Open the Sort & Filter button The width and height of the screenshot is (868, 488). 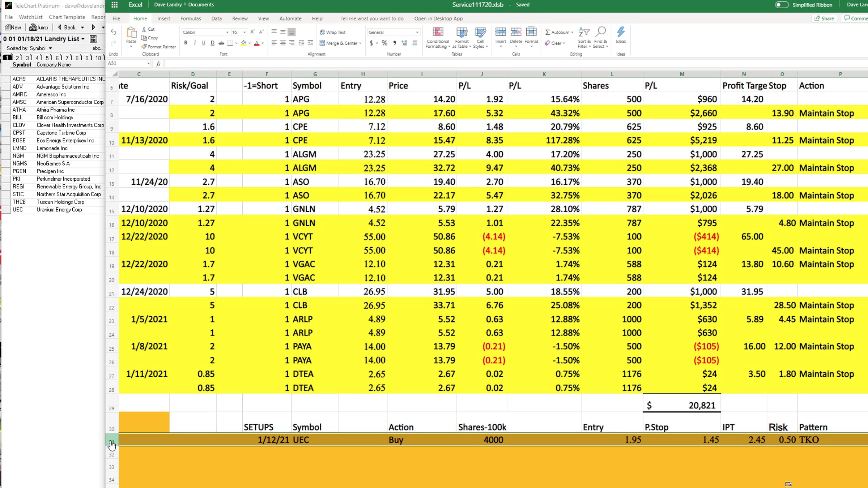[x=584, y=37]
